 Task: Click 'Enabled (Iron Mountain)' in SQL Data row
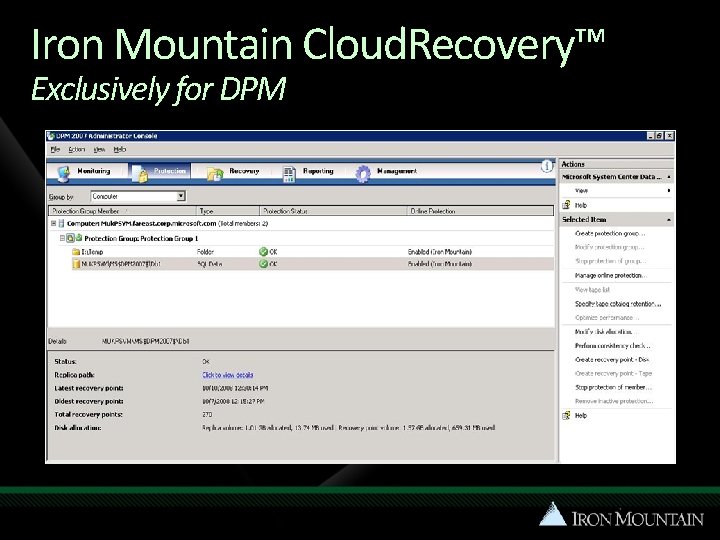click(x=439, y=264)
